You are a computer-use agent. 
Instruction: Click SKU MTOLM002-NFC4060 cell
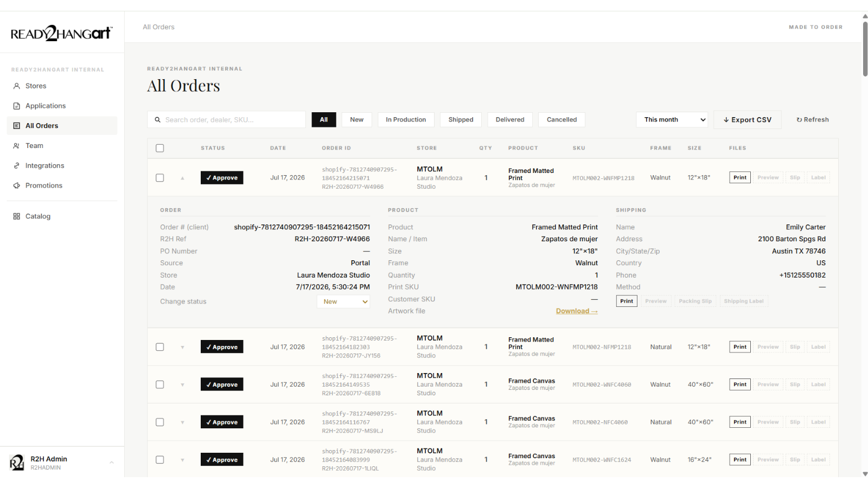click(x=600, y=422)
